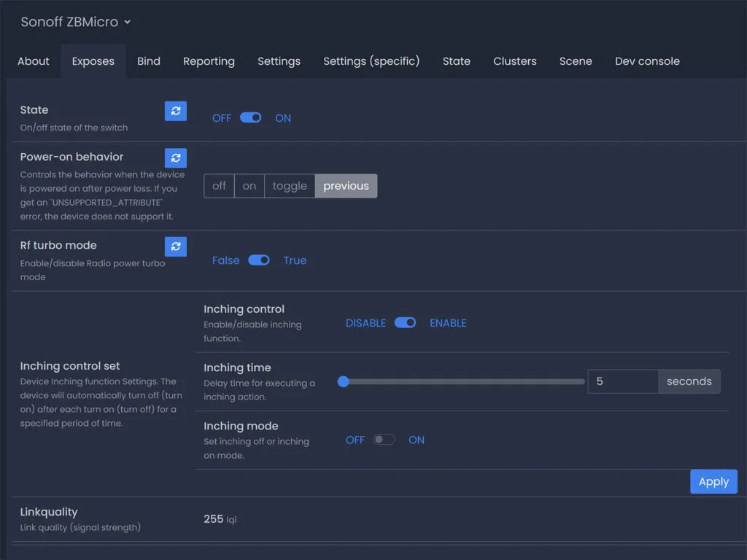
Task: Click the State OFF label
Action: click(x=222, y=118)
